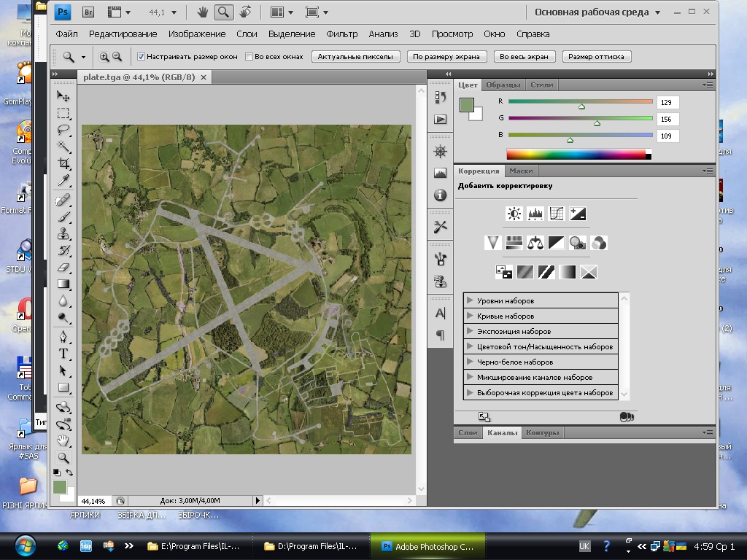Click the 'Актуальные пикселы' button
The image size is (747, 560).
355,56
